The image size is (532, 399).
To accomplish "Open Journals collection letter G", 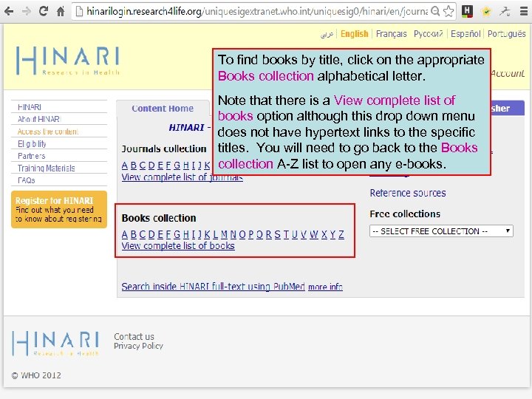I will (177, 166).
